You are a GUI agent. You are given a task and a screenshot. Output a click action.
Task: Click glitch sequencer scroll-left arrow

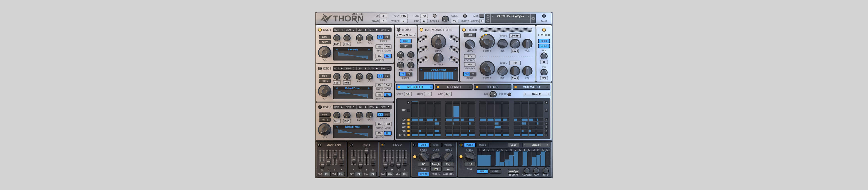point(408,102)
